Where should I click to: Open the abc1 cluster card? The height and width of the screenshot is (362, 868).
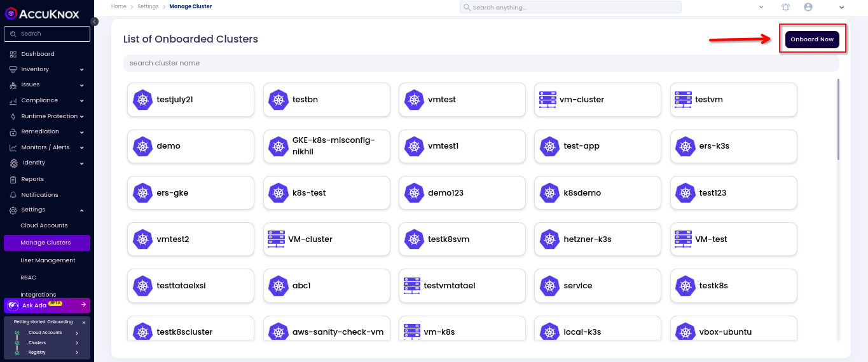point(326,286)
